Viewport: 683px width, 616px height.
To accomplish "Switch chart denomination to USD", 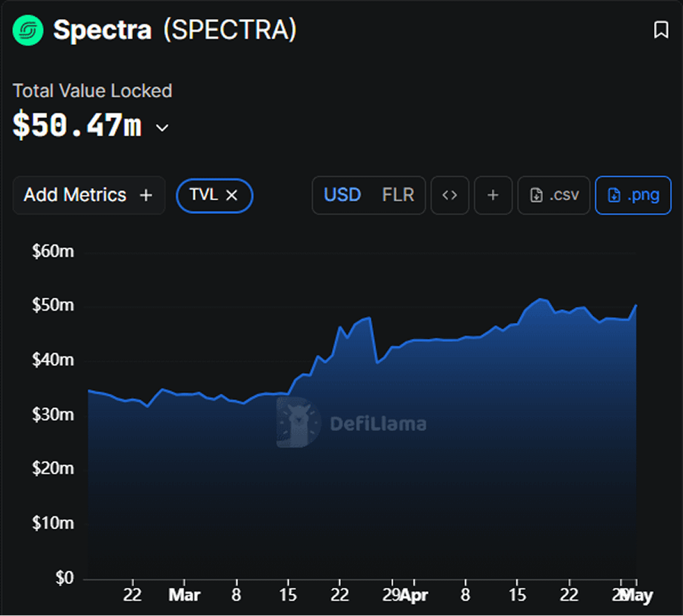I will tap(343, 195).
